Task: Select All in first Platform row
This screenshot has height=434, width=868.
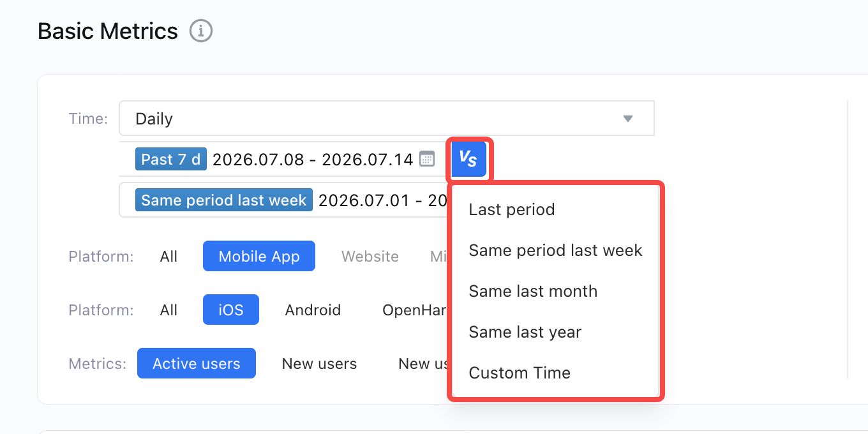Action: (x=168, y=256)
